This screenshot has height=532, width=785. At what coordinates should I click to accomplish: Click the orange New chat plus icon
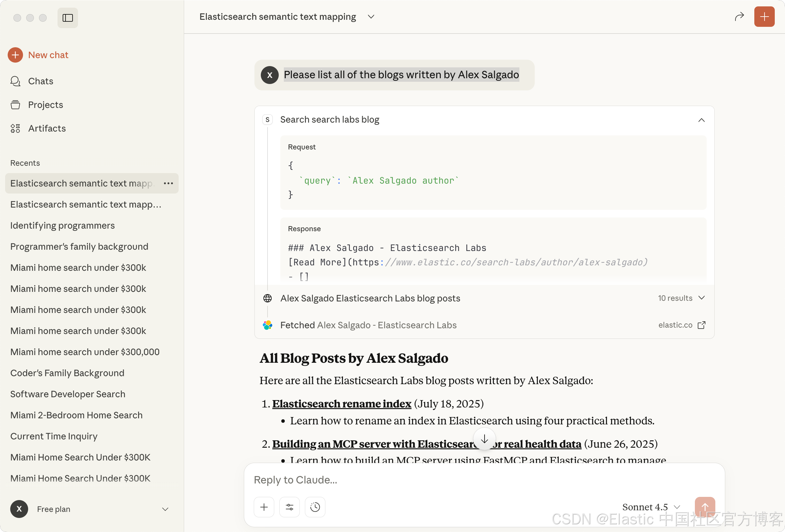pyautogui.click(x=15, y=55)
